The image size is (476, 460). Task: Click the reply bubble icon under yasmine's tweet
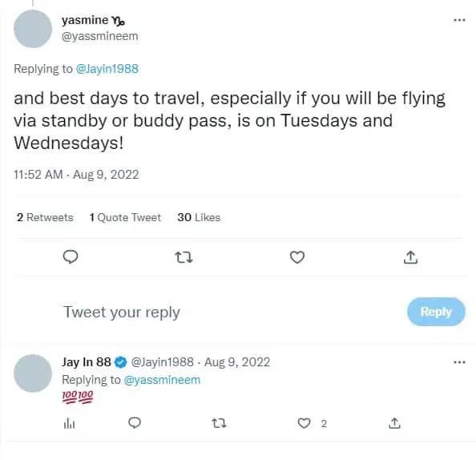71,257
